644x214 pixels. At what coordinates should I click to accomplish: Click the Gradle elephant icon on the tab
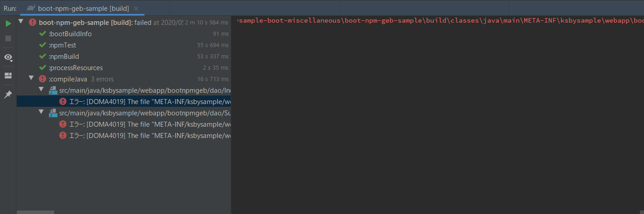pos(31,9)
